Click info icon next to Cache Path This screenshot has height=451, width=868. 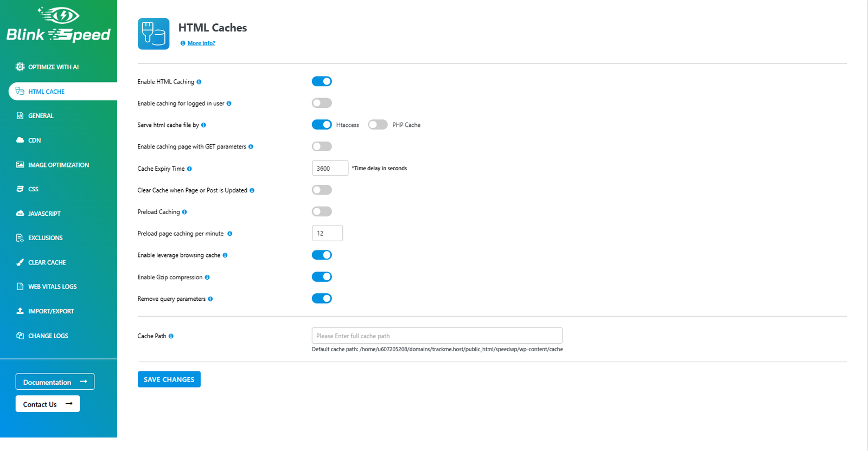tap(171, 336)
